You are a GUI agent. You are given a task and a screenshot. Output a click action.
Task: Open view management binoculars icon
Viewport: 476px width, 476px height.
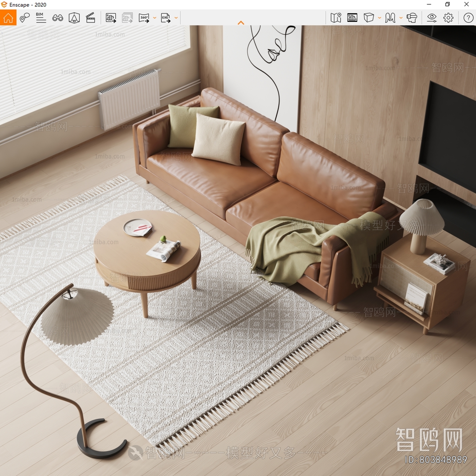57,18
